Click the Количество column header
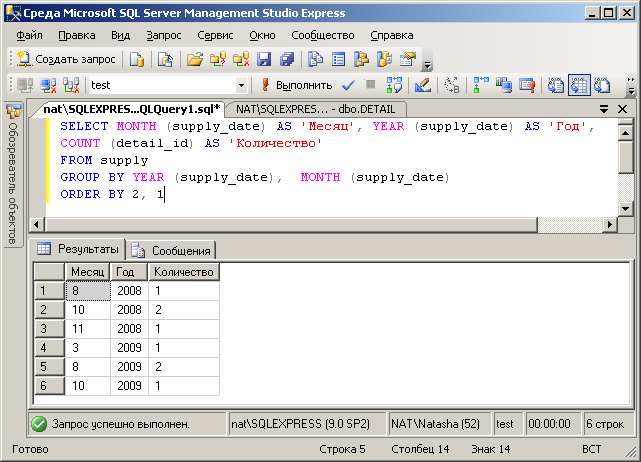This screenshot has width=641, height=462. pos(184,272)
